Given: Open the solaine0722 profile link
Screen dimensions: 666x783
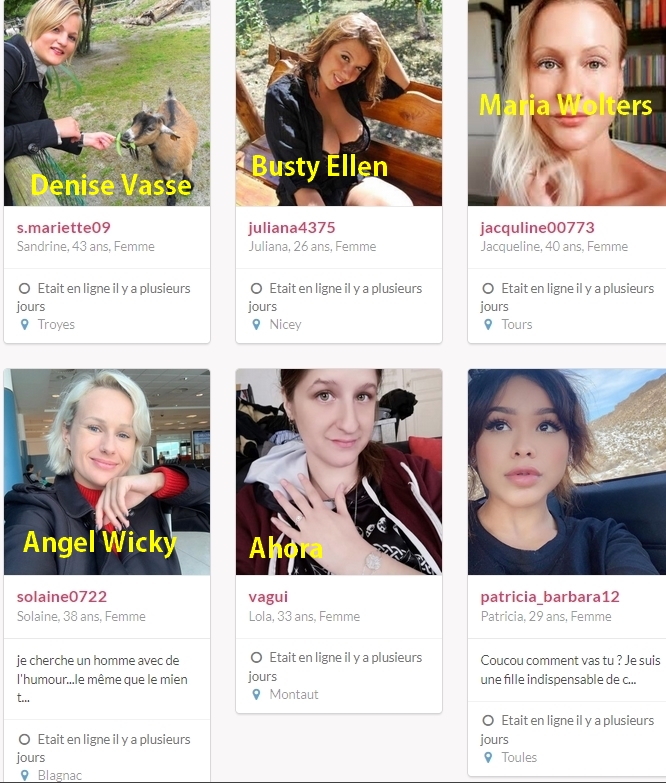Looking at the screenshot, I should (62, 597).
